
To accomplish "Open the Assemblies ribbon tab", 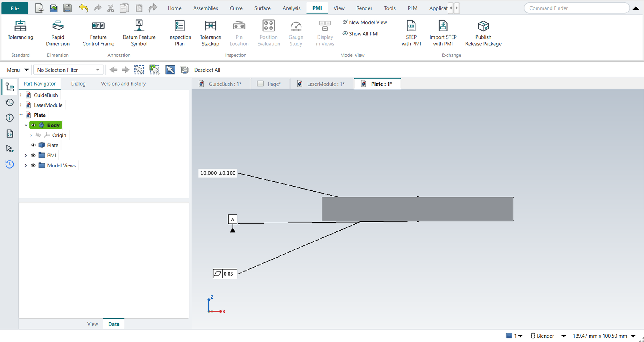I will click(205, 8).
